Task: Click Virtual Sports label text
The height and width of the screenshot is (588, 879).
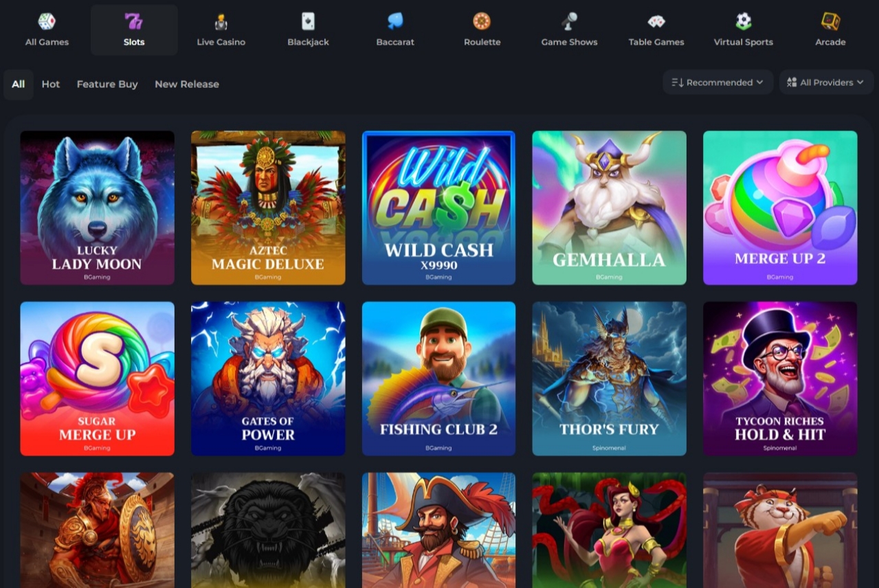Action: [x=744, y=42]
